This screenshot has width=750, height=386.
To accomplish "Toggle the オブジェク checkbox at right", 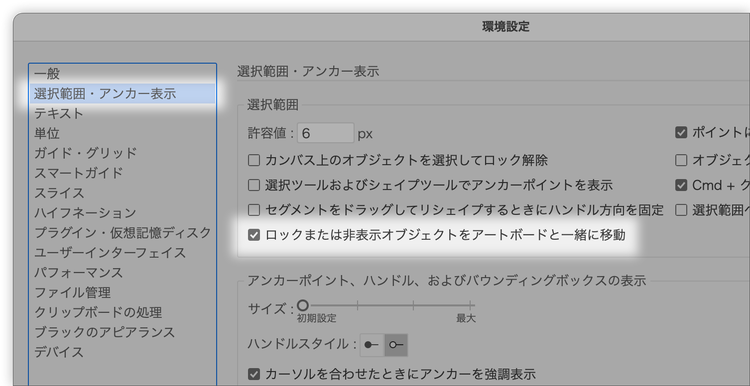I will point(681,160).
